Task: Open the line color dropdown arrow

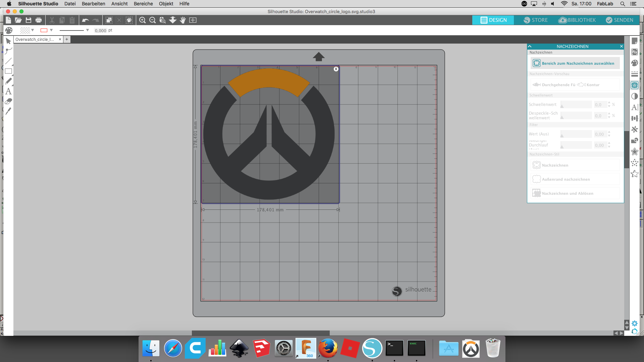Action: 51,30
